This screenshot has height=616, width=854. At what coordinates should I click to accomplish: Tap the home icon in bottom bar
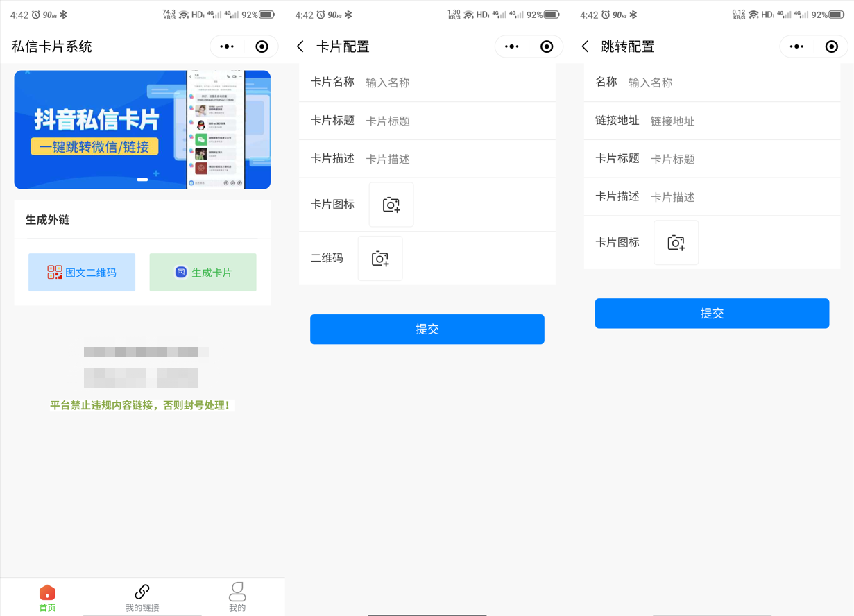[x=47, y=592]
